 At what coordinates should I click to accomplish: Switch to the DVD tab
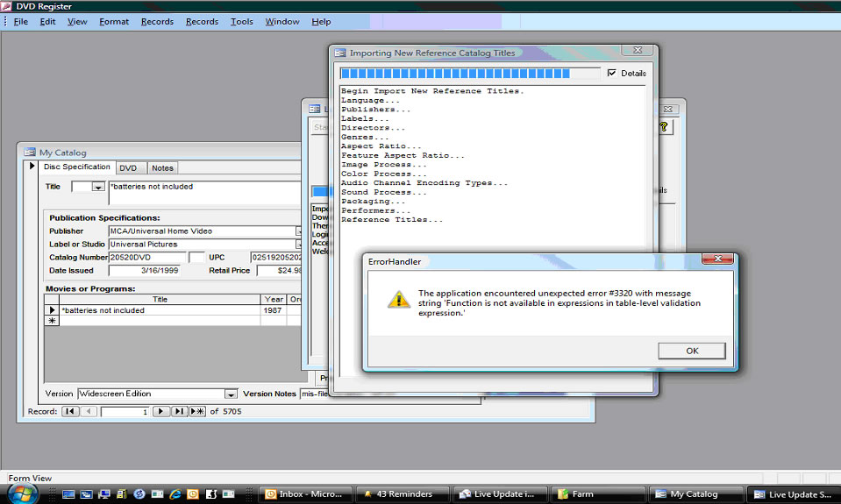point(128,167)
